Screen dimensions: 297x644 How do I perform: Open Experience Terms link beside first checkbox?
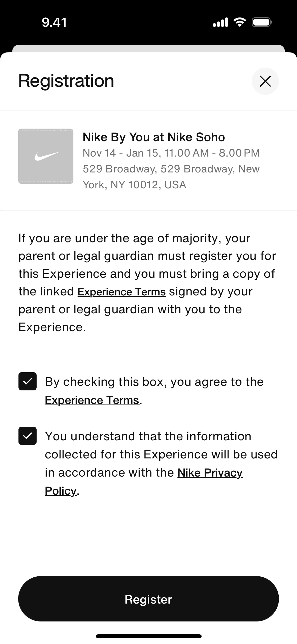click(x=92, y=400)
